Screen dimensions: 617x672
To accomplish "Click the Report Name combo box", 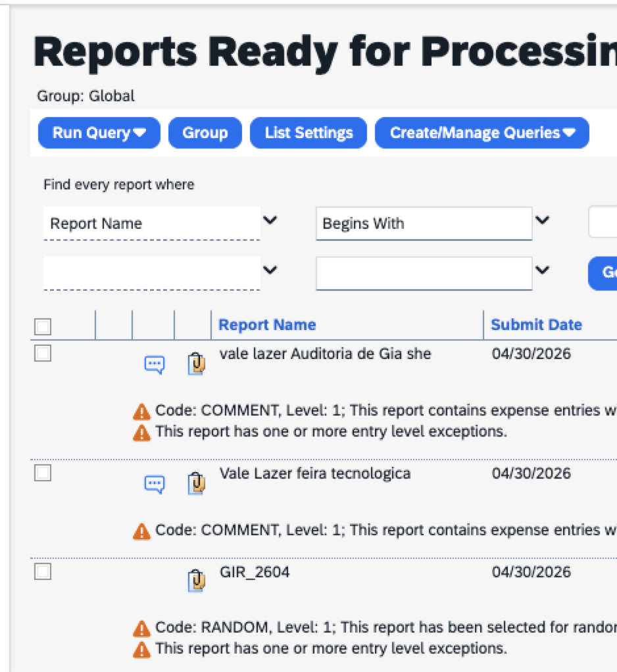I will click(x=152, y=224).
